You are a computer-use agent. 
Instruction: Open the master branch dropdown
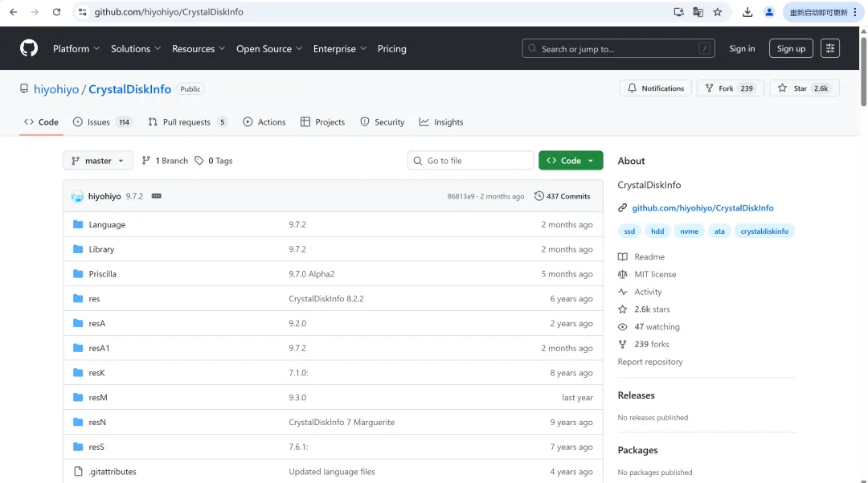pyautogui.click(x=98, y=161)
